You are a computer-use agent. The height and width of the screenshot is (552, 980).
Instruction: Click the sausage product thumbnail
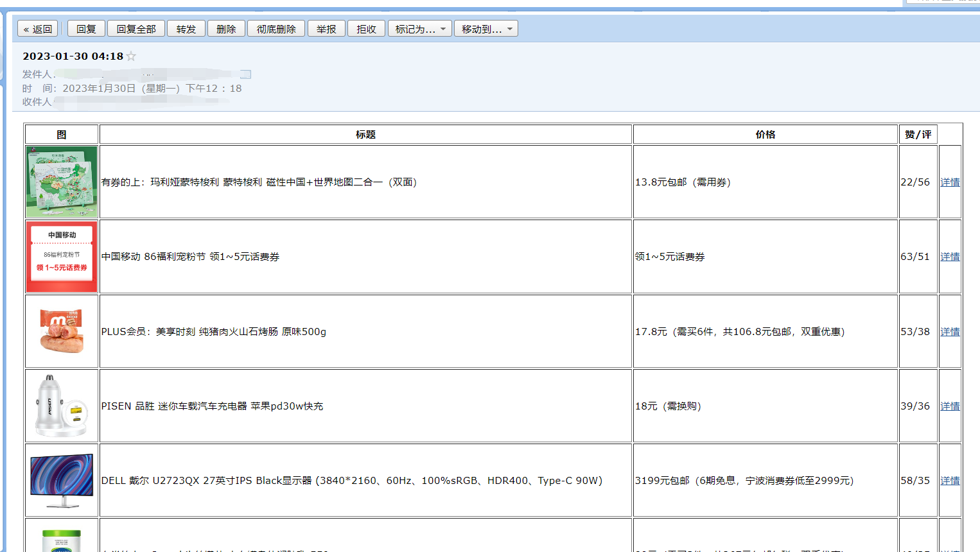click(x=62, y=331)
